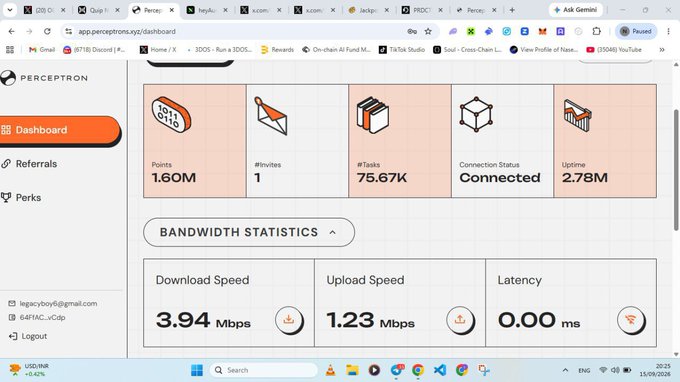This screenshot has width=680, height=382.
Task: Log out using the Logout link
Action: click(x=28, y=336)
